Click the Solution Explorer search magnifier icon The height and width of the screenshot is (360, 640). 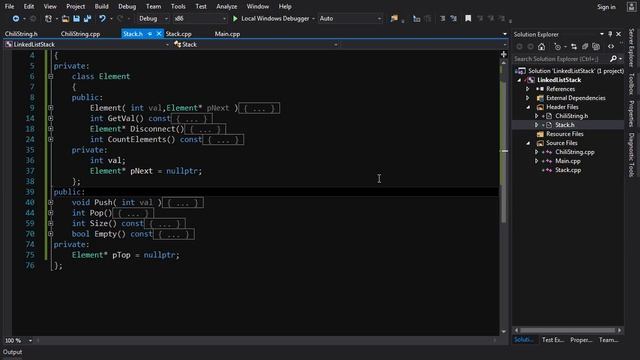(613, 59)
